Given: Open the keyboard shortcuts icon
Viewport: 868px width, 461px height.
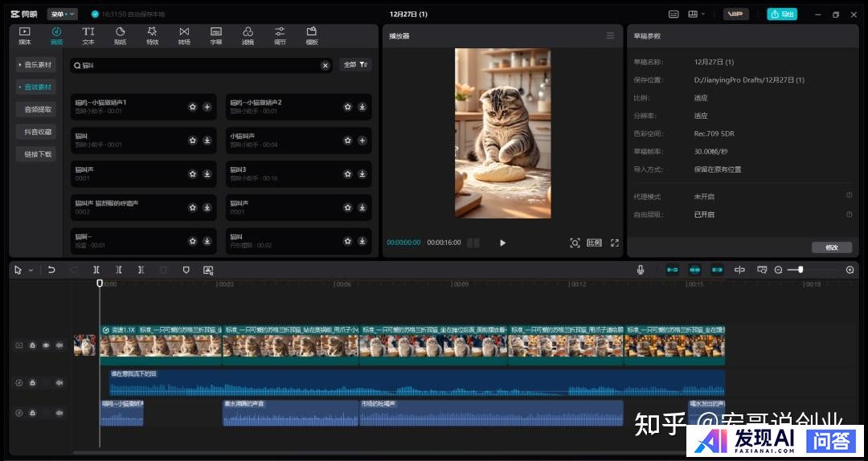Looking at the screenshot, I should 674,14.
